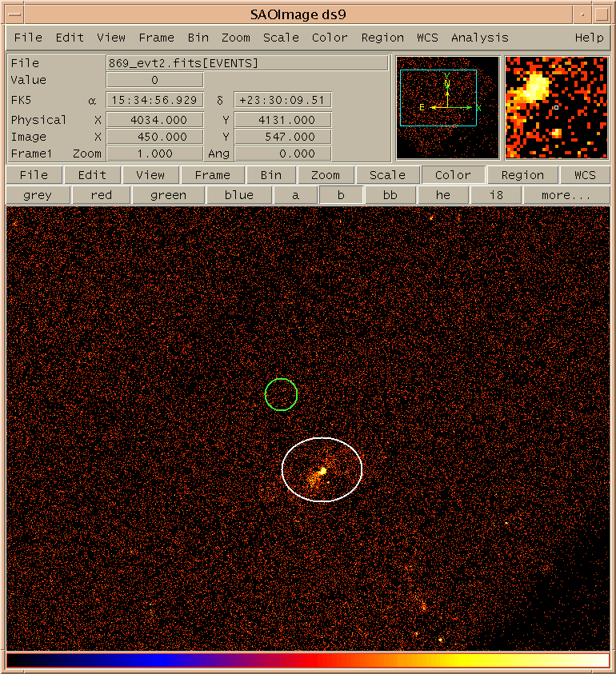
Task: Select the 'i8' colormap
Action: coord(496,195)
